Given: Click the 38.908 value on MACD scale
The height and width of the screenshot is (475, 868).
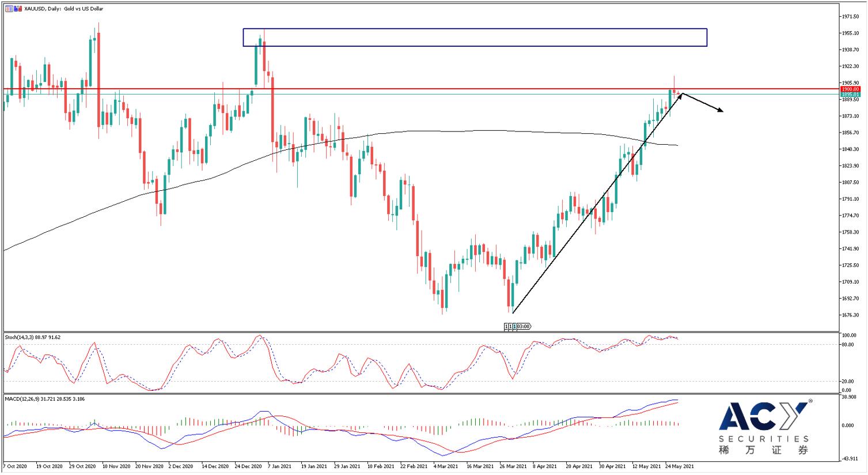Looking at the screenshot, I should [850, 397].
